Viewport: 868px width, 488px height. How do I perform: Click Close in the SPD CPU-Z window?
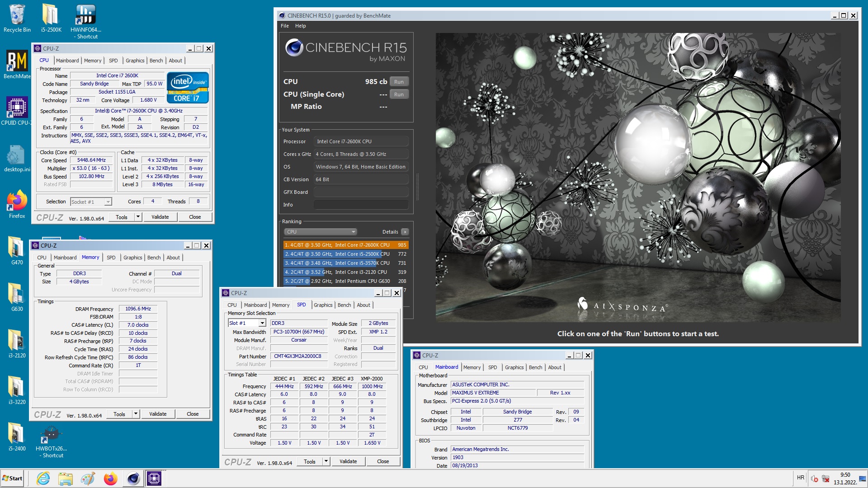click(x=383, y=462)
